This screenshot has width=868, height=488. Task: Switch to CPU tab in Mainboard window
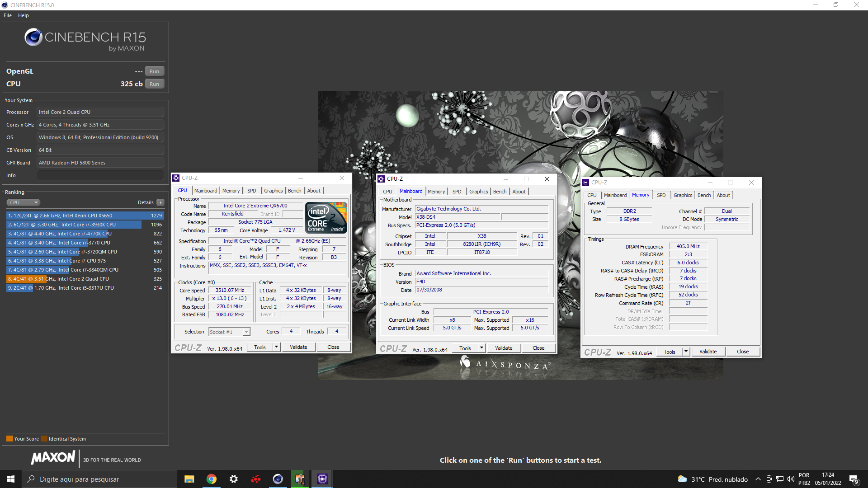[388, 192]
